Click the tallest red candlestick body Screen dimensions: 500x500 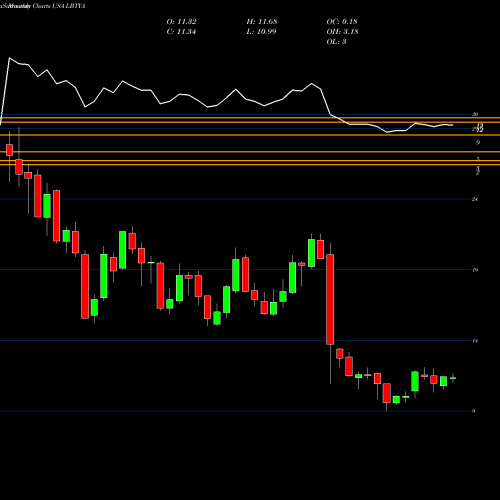(330, 299)
